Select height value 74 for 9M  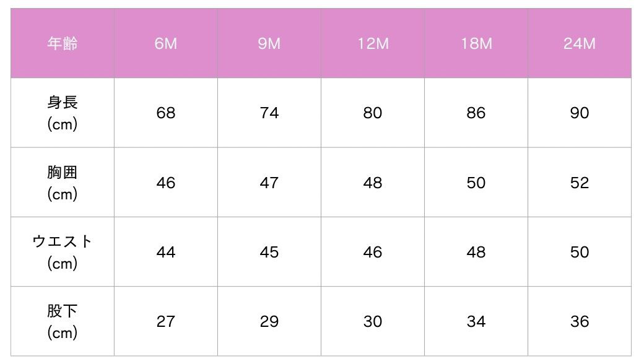pyautogui.click(x=269, y=113)
